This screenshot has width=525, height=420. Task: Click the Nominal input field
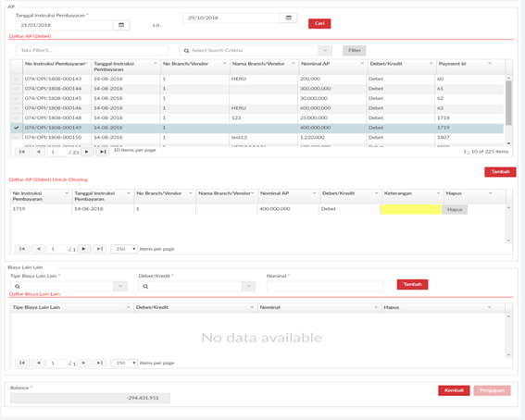tap(325, 286)
